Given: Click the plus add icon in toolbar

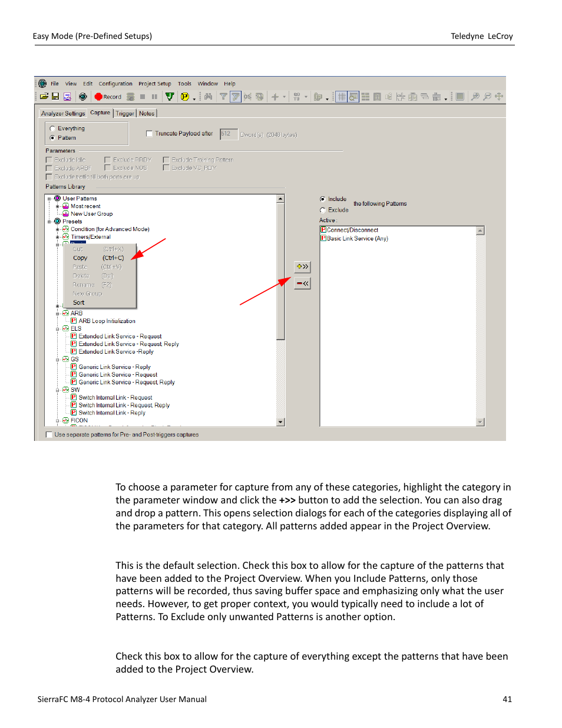Looking at the screenshot, I should click(x=275, y=97).
